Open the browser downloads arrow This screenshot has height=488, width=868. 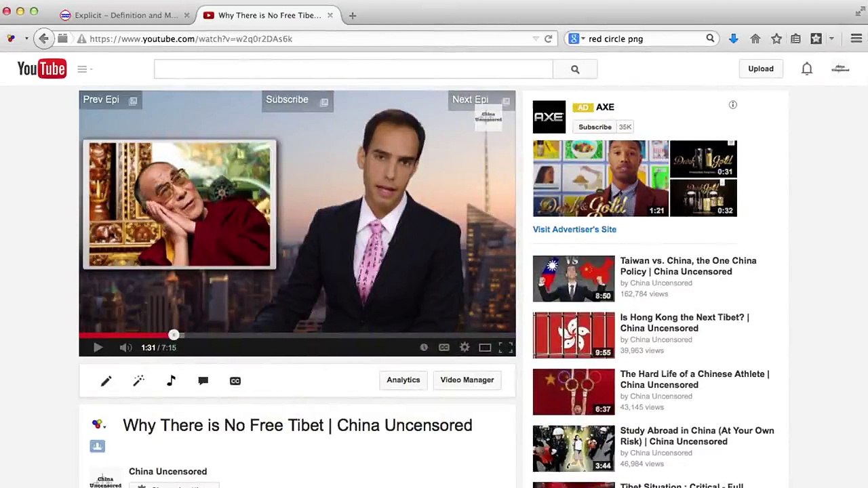pos(733,39)
